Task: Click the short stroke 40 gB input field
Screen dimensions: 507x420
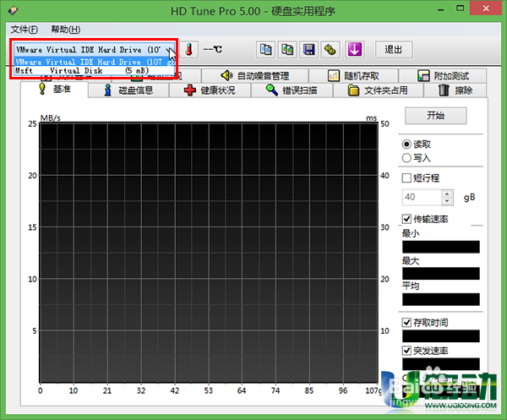Action: click(x=422, y=197)
